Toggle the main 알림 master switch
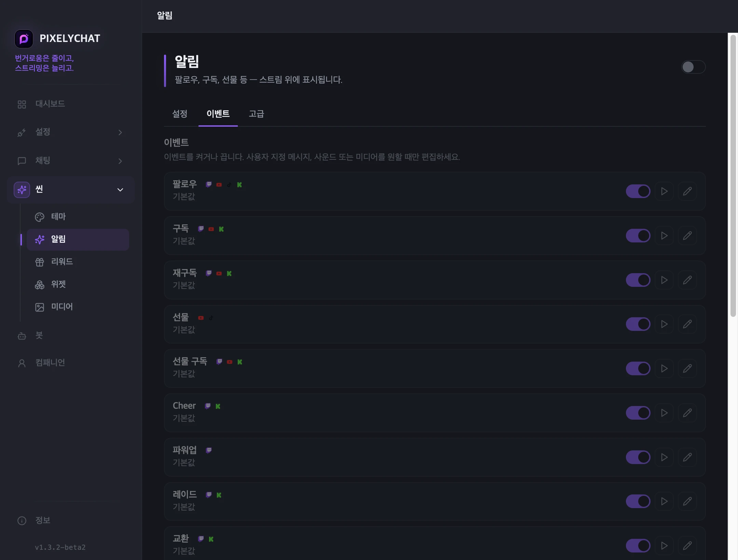Image resolution: width=738 pixels, height=560 pixels. click(x=693, y=67)
